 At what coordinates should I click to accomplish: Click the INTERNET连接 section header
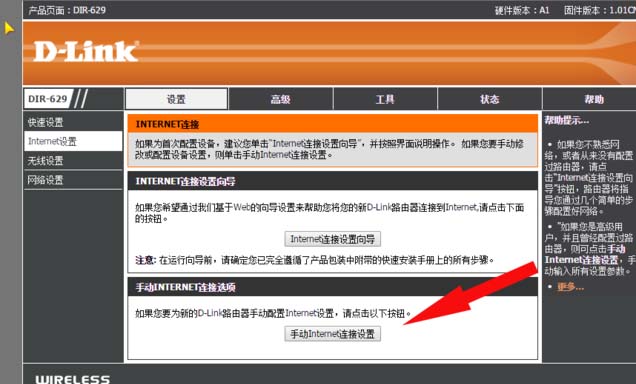click(x=333, y=124)
